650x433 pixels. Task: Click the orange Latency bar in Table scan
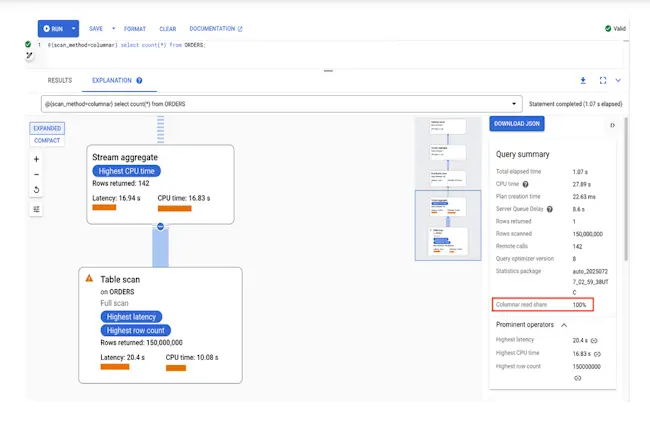[115, 367]
